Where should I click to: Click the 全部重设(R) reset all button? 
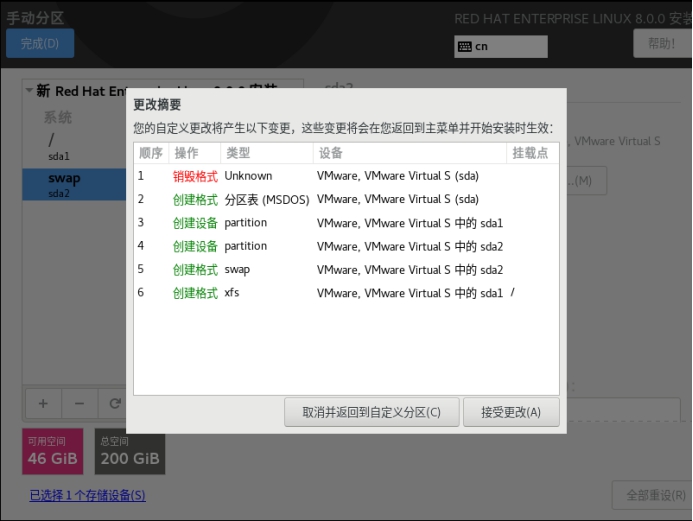[x=652, y=495]
